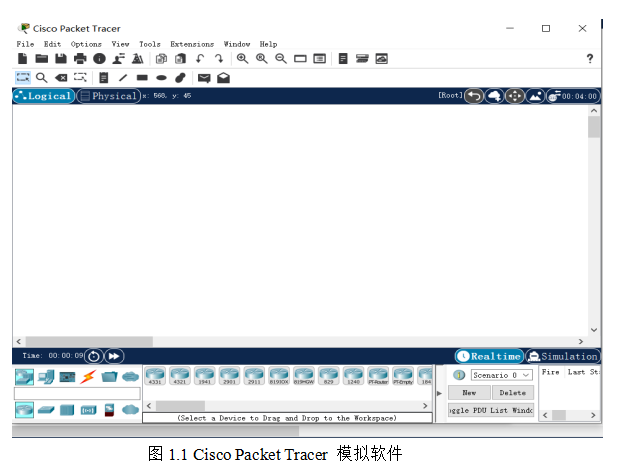Image resolution: width=617 pixels, height=472 pixels.
Task: Switch to Simulation mode
Action: pyautogui.click(x=563, y=356)
